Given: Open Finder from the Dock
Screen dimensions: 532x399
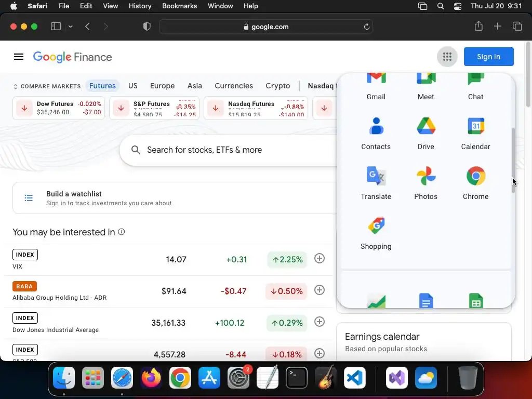Looking at the screenshot, I should coord(64,377).
